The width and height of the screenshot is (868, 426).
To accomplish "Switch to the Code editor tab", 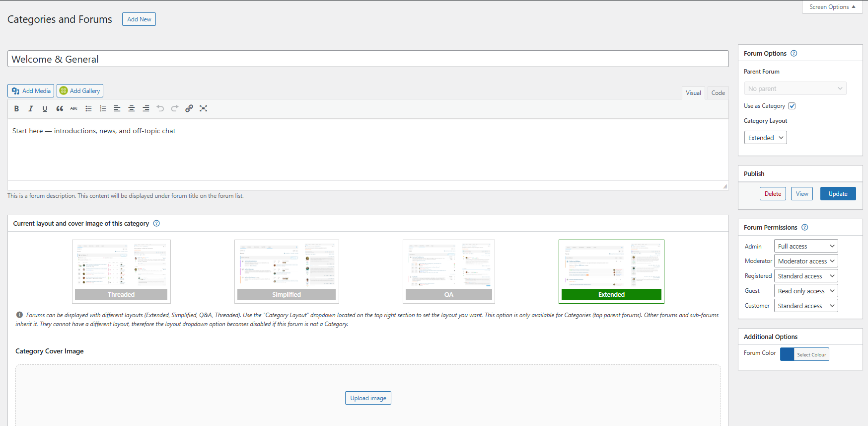I will [718, 93].
